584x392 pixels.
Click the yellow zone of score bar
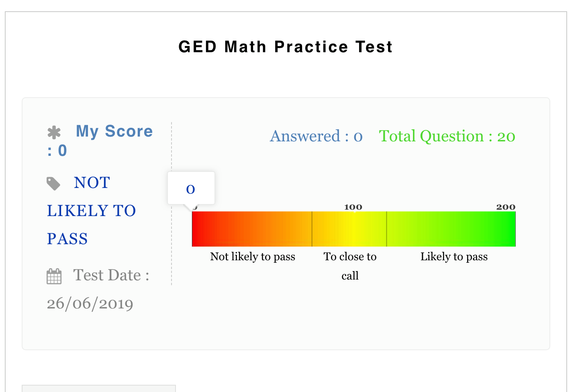point(349,229)
